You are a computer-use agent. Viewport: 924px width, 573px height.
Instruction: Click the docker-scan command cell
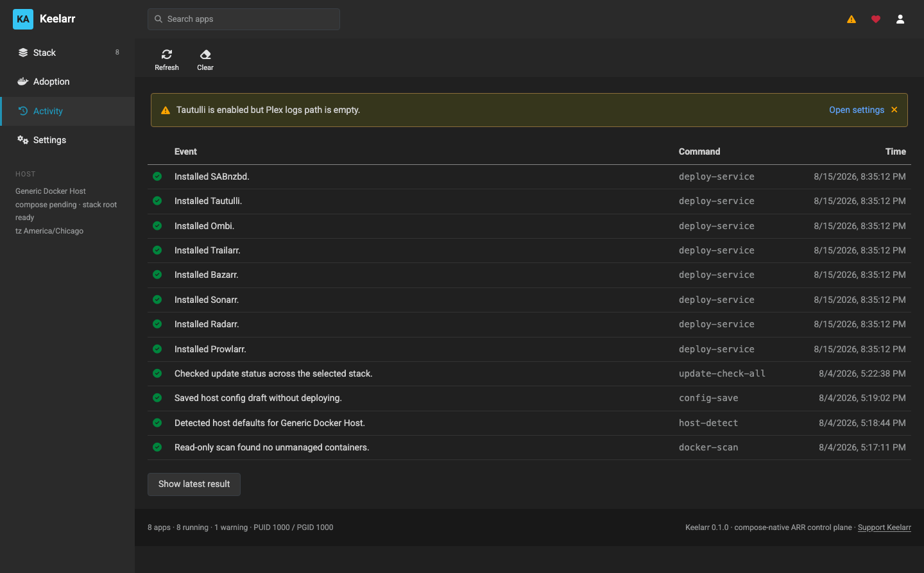[708, 447]
